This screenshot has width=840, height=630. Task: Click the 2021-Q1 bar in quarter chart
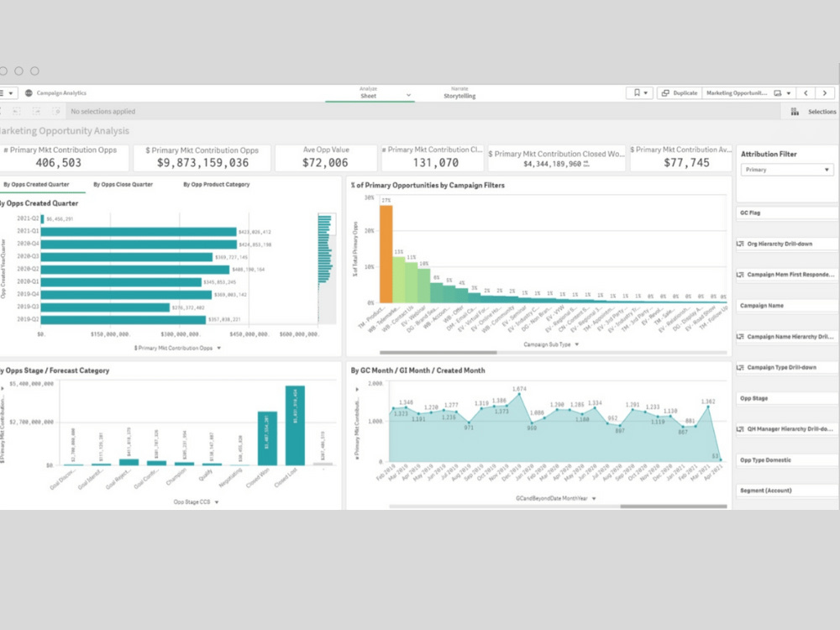coord(139,232)
